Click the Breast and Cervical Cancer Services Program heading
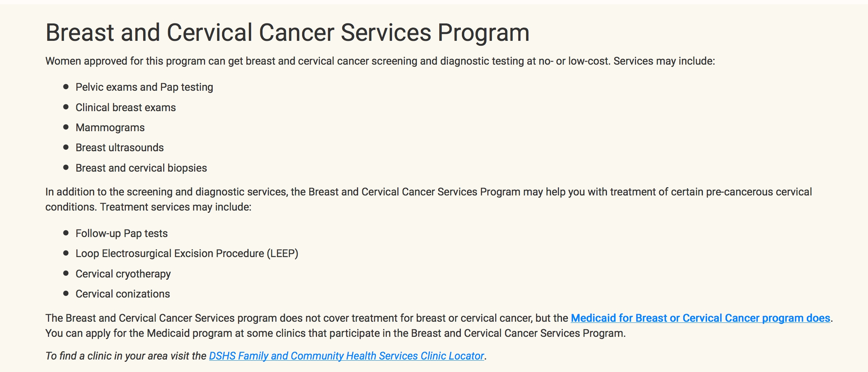The width and height of the screenshot is (868, 372). click(x=287, y=33)
